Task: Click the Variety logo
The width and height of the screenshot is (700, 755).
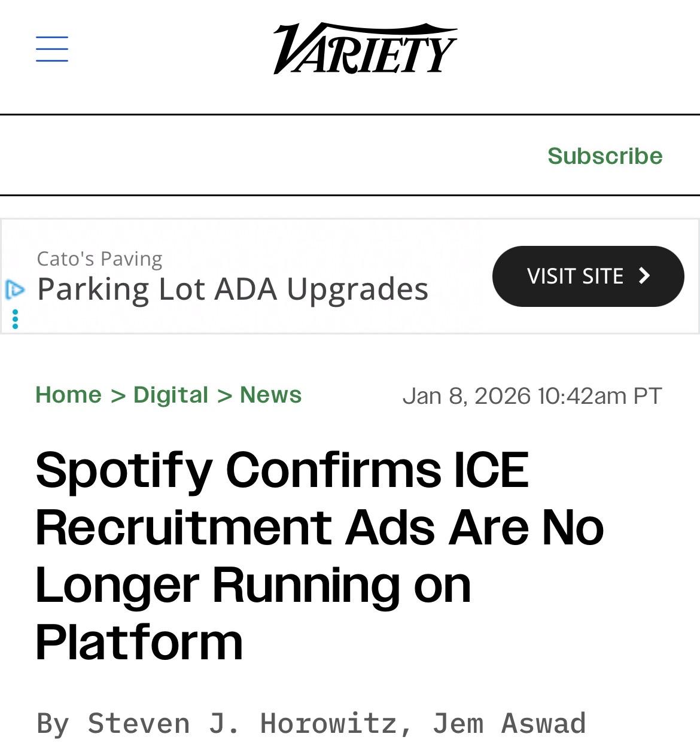Action: tap(365, 49)
